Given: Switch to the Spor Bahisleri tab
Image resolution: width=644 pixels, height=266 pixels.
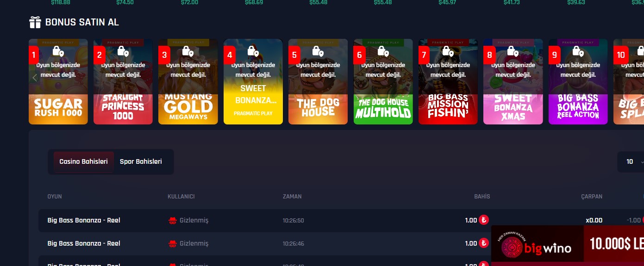Looking at the screenshot, I should click(x=141, y=162).
